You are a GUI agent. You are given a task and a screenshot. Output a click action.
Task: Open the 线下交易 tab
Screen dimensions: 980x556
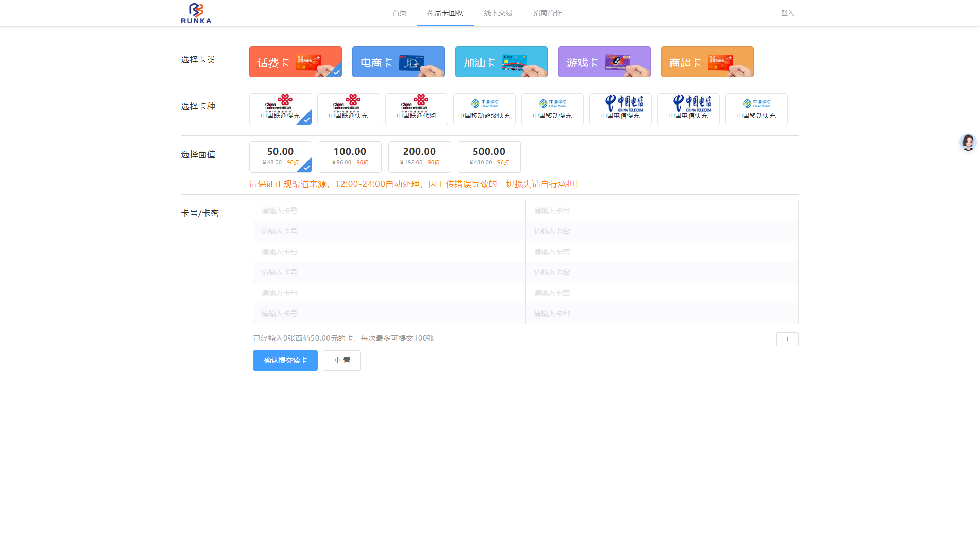497,13
